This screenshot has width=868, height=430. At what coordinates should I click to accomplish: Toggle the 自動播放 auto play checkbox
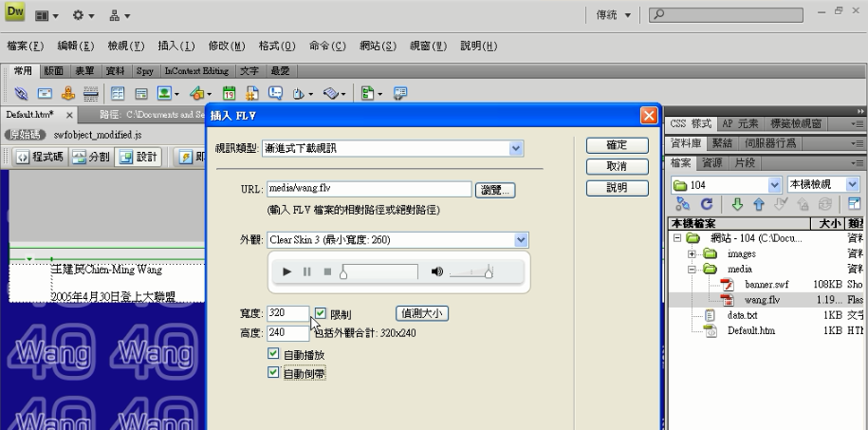pos(273,353)
